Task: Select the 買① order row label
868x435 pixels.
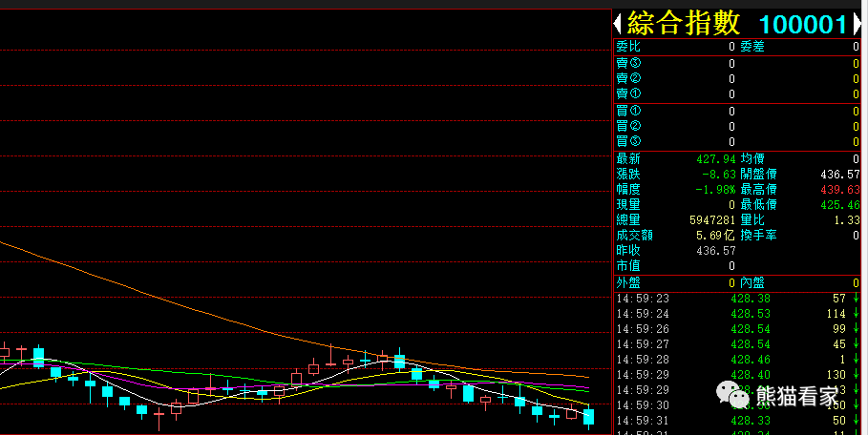Action: [628, 111]
